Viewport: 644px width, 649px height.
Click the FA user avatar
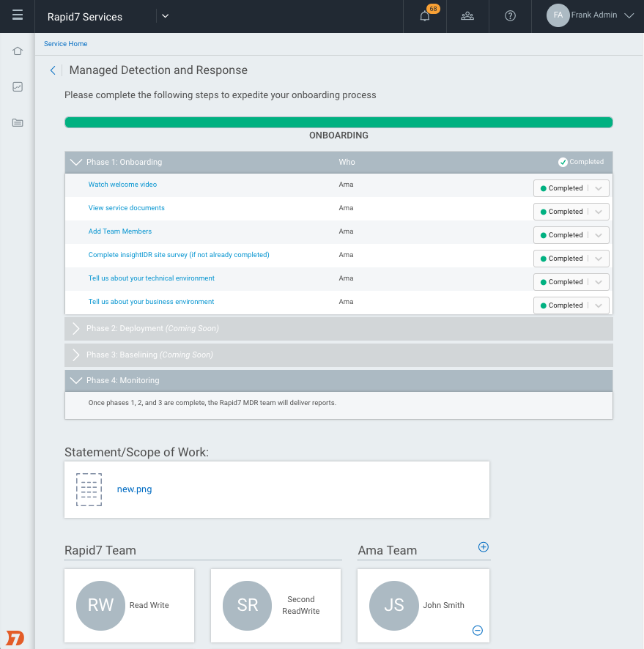(x=558, y=15)
